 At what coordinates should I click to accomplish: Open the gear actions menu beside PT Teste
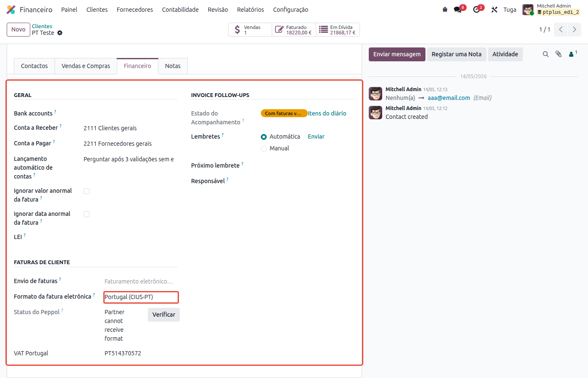(x=60, y=33)
